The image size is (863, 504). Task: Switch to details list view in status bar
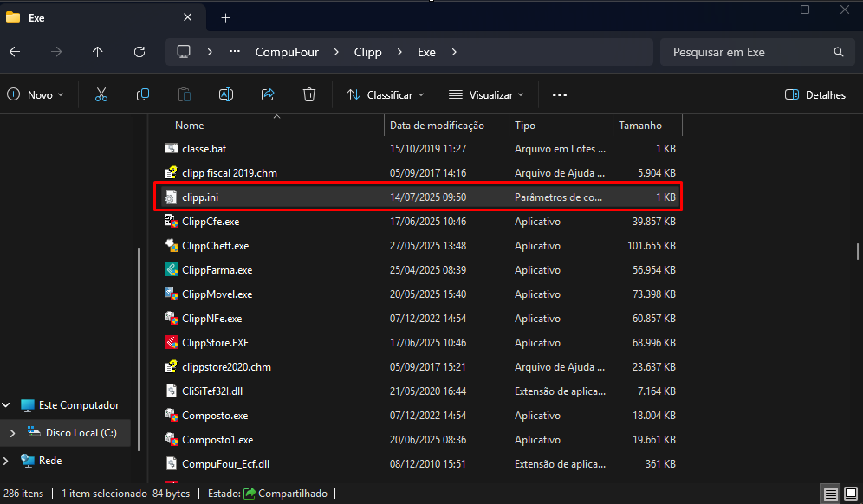point(830,494)
